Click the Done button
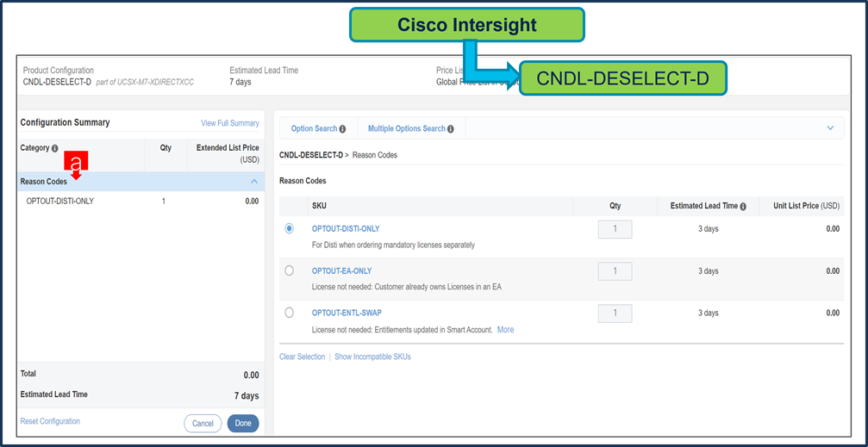Screen dimensions: 868x447 pyautogui.click(x=243, y=423)
